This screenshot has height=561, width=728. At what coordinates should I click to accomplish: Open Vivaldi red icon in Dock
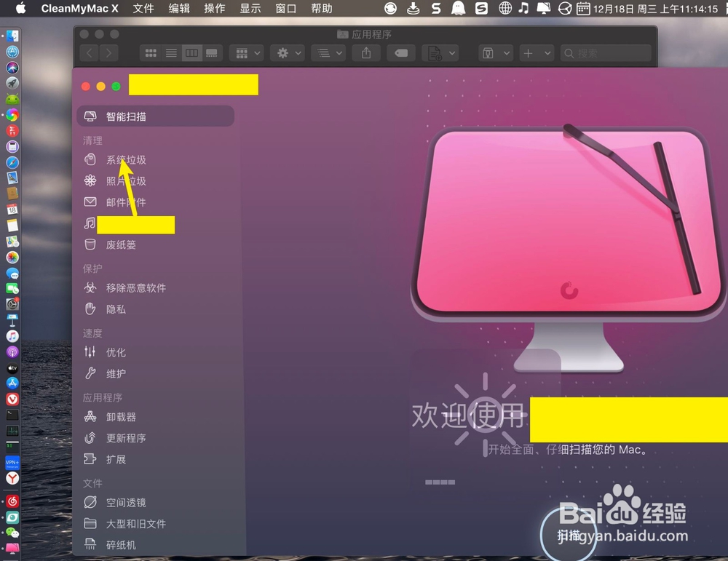pyautogui.click(x=12, y=399)
